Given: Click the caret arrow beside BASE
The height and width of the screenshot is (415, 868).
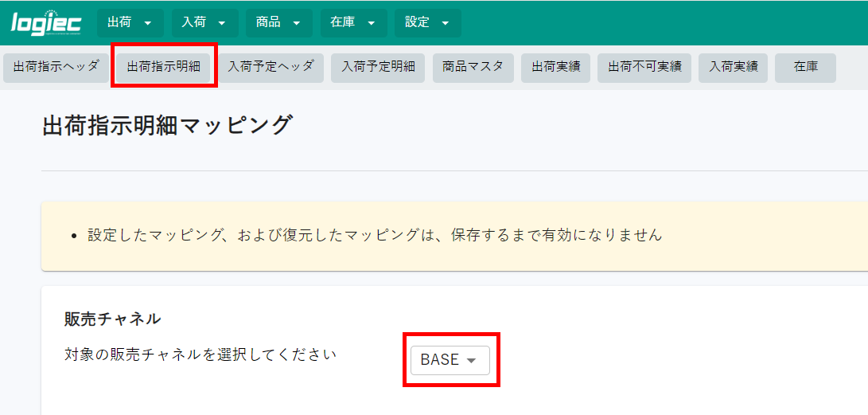Looking at the screenshot, I should (x=471, y=361).
